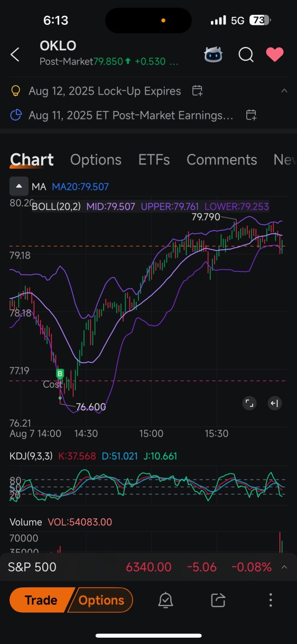Toggle the pink heart watchlist icon
The image size is (297, 644).
pos(275,54)
